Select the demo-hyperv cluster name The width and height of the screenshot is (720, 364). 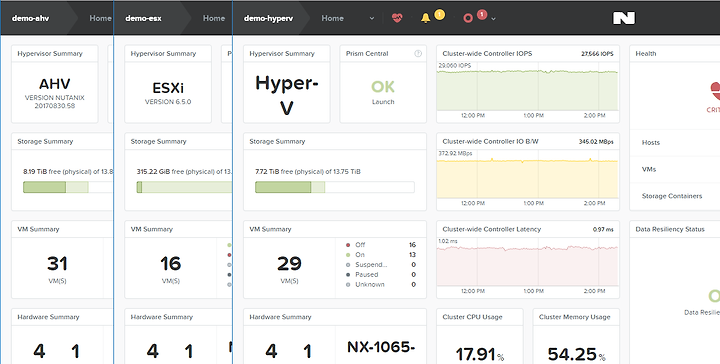[x=268, y=18]
